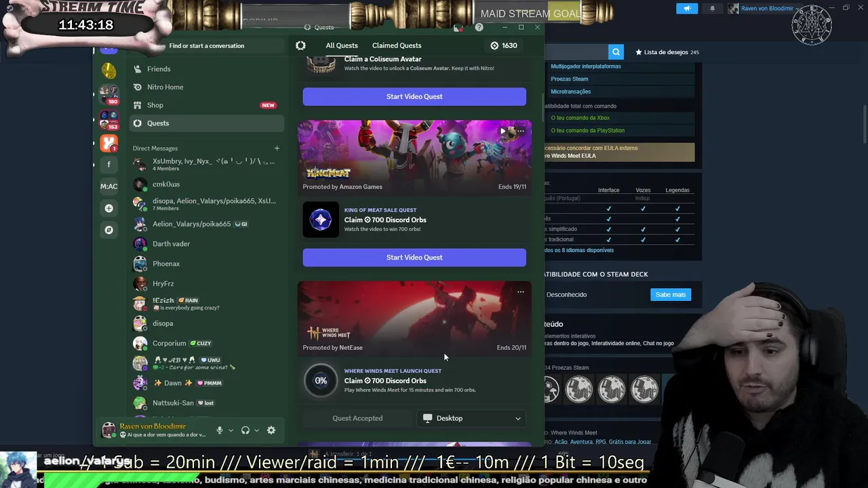Open the Desktop platform dropdown

pyautogui.click(x=472, y=418)
